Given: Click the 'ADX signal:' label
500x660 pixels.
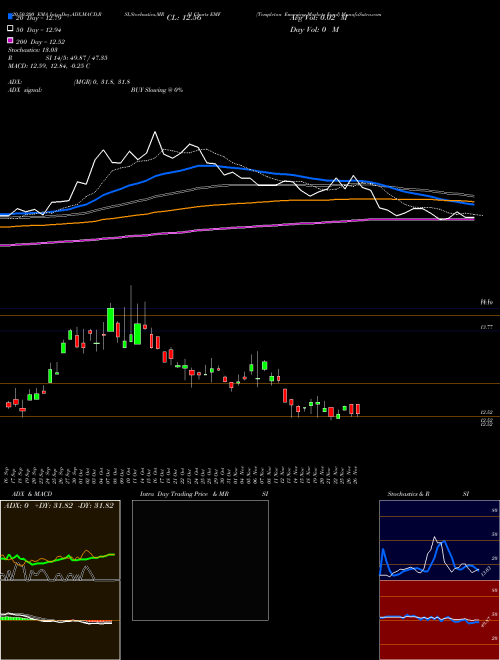Looking at the screenshot, I should click(25, 90).
